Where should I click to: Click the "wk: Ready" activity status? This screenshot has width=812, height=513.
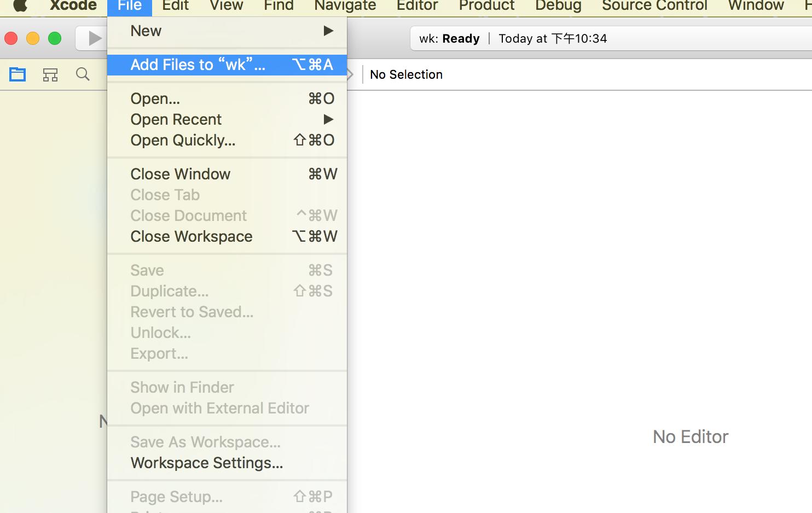pos(449,38)
